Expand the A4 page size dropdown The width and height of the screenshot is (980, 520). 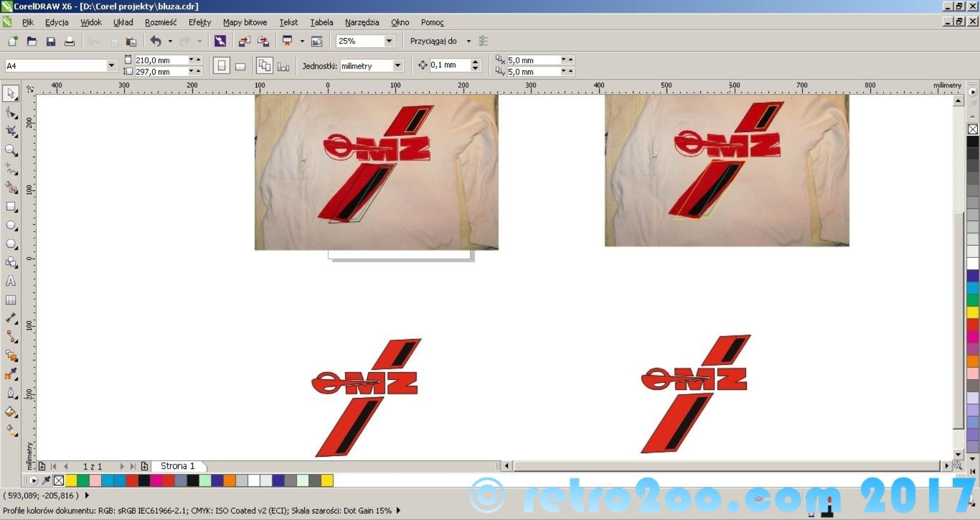[111, 65]
